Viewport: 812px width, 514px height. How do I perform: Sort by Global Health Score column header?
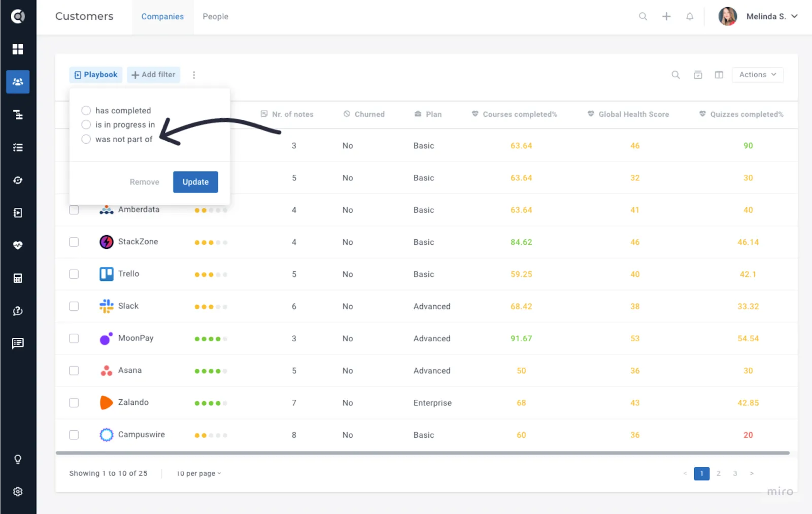pyautogui.click(x=628, y=114)
